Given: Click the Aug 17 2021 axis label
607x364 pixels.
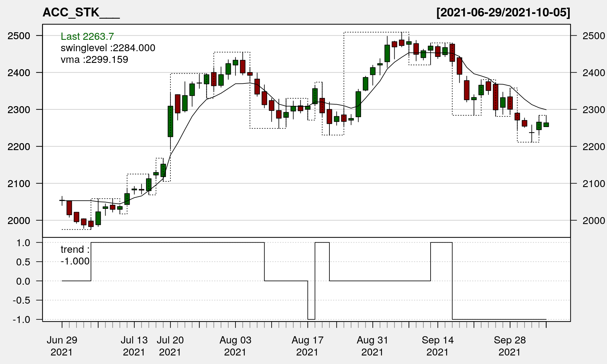Looking at the screenshot, I should coord(307,346).
